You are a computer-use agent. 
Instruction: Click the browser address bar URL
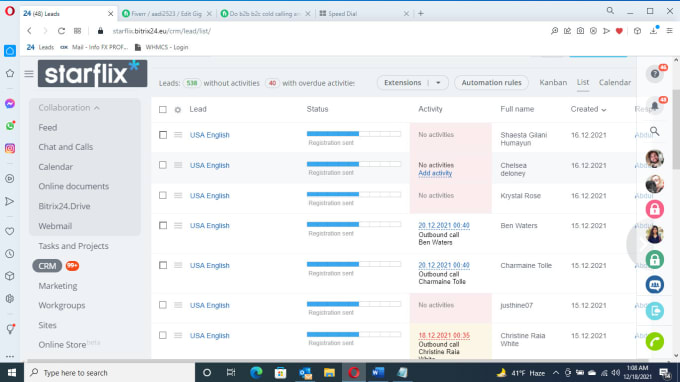162,31
